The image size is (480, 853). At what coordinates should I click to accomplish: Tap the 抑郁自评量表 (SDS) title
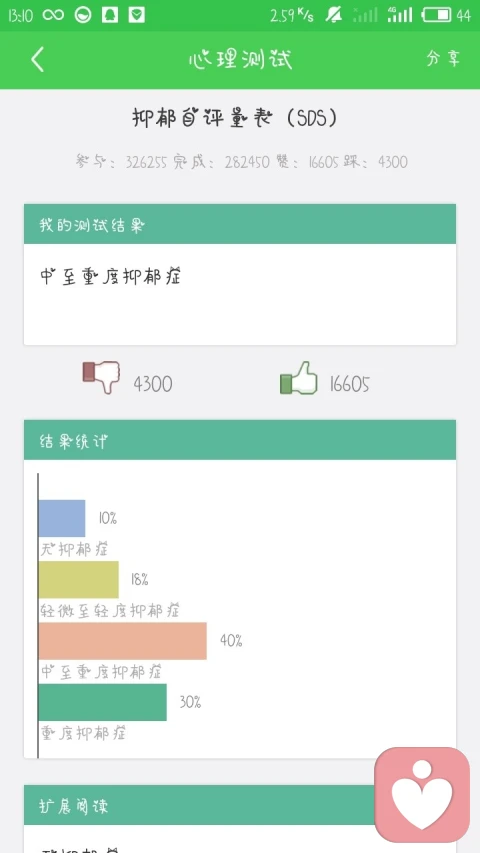[235, 118]
